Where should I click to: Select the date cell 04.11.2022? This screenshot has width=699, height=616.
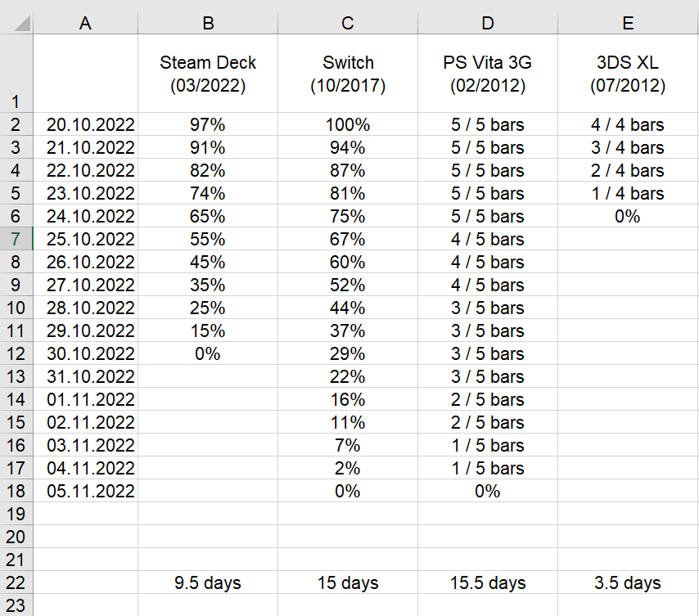(x=86, y=468)
